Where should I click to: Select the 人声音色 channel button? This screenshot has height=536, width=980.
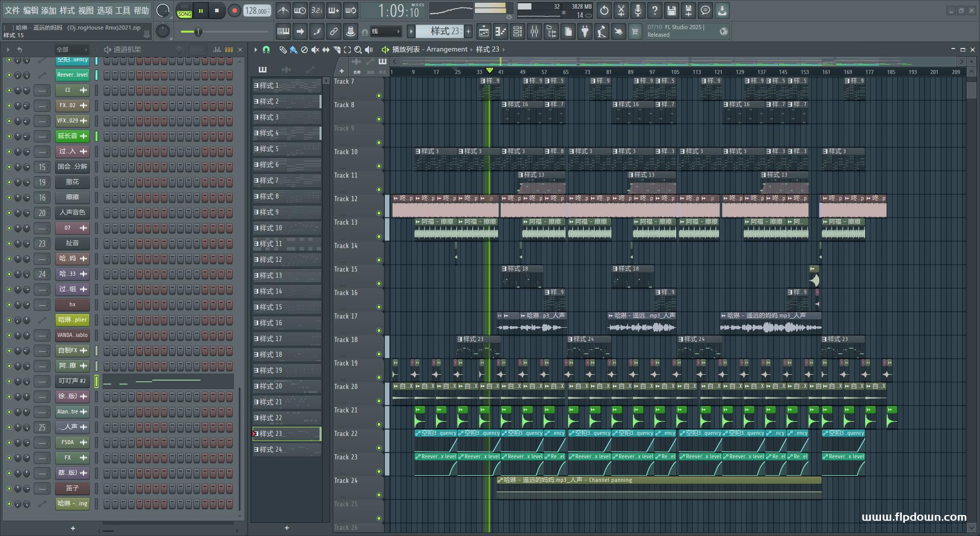click(72, 213)
